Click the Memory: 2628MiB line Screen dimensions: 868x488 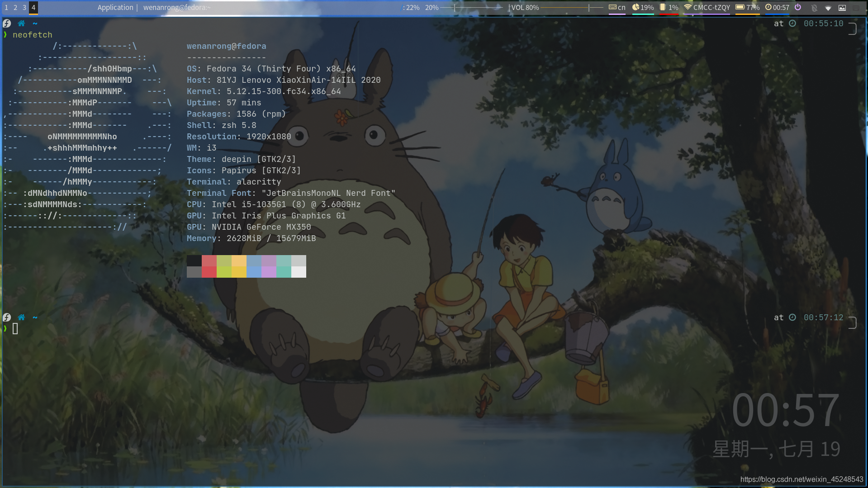point(251,238)
